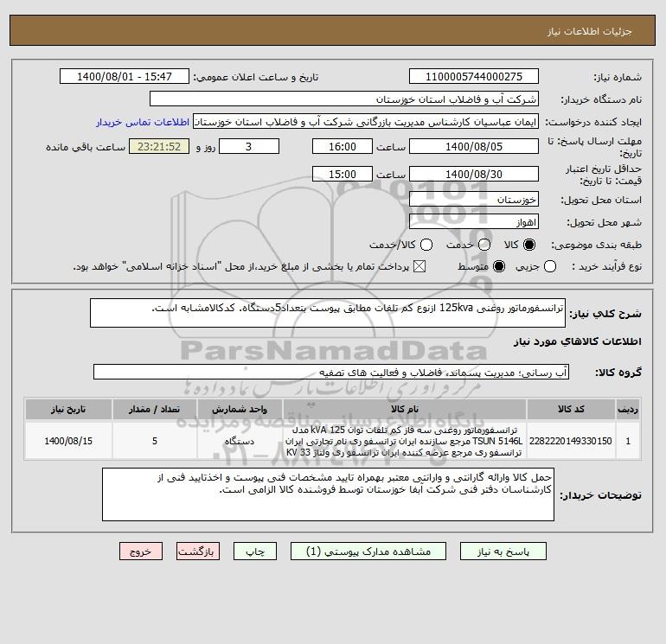Click the response deadline date 1400/08/05
This screenshot has width=666, height=644.
click(474, 146)
